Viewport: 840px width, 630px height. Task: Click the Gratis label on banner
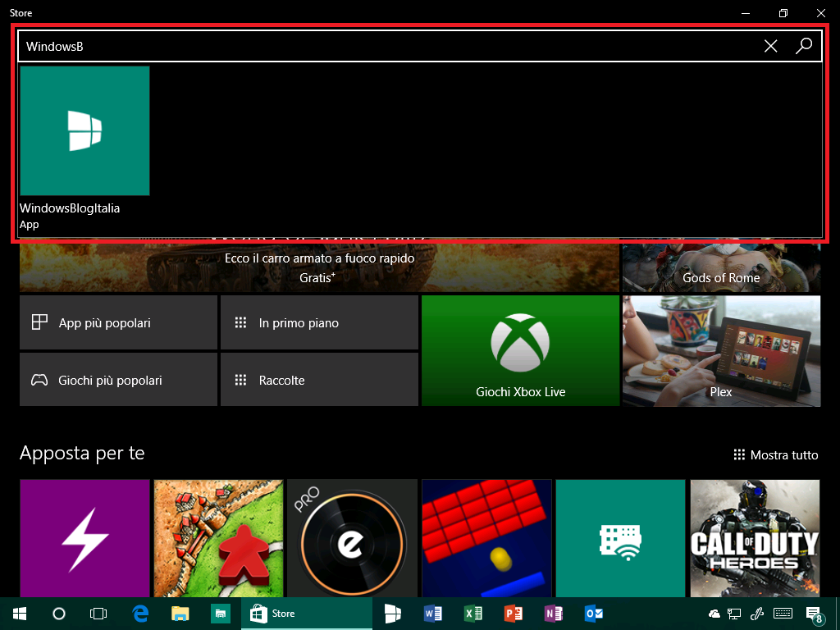pos(317,277)
